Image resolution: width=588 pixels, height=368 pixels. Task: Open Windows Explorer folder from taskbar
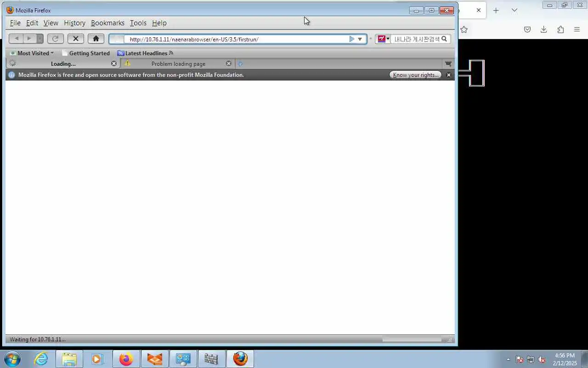69,359
